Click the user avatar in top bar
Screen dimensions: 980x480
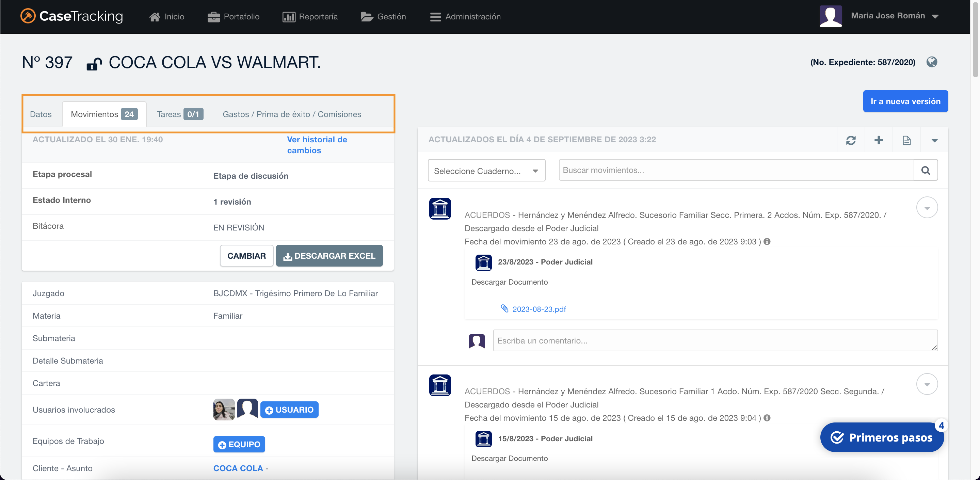[831, 16]
